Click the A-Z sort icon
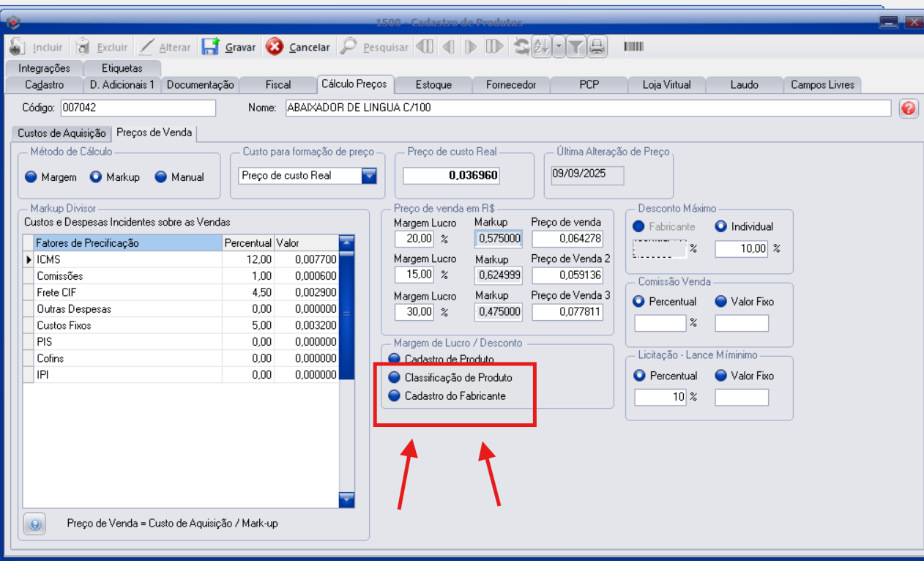The image size is (924, 561). (541, 47)
